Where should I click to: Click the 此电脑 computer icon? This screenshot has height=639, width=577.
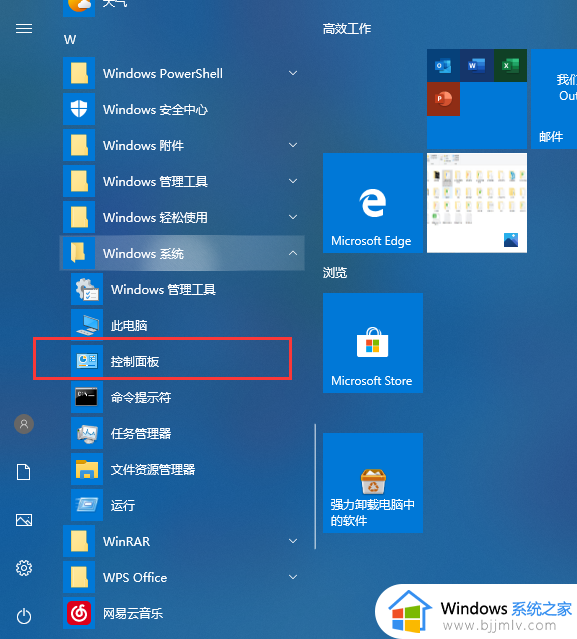pos(87,325)
